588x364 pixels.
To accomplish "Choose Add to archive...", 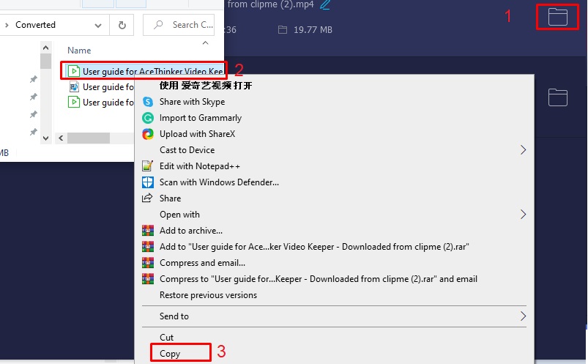I will coord(191,231).
